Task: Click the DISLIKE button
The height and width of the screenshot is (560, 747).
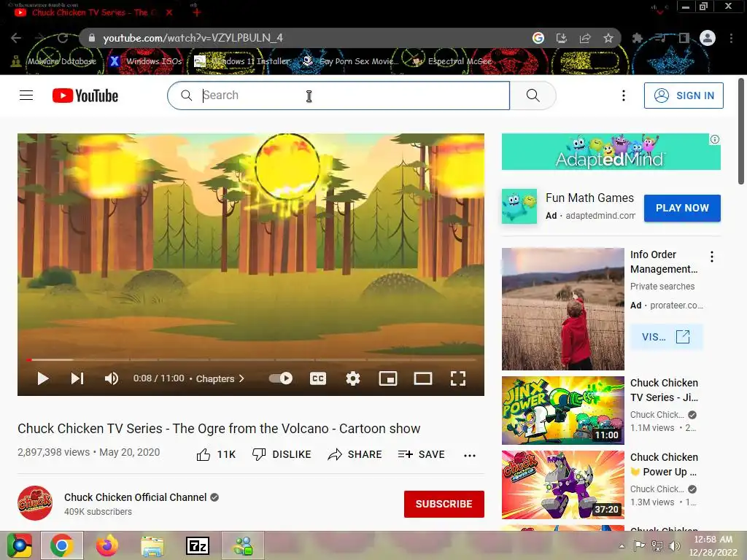Action: (282, 455)
